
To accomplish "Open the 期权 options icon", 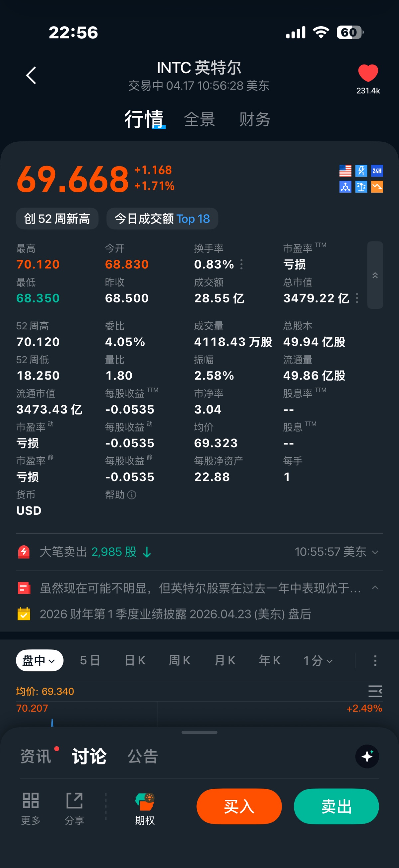I will (145, 801).
